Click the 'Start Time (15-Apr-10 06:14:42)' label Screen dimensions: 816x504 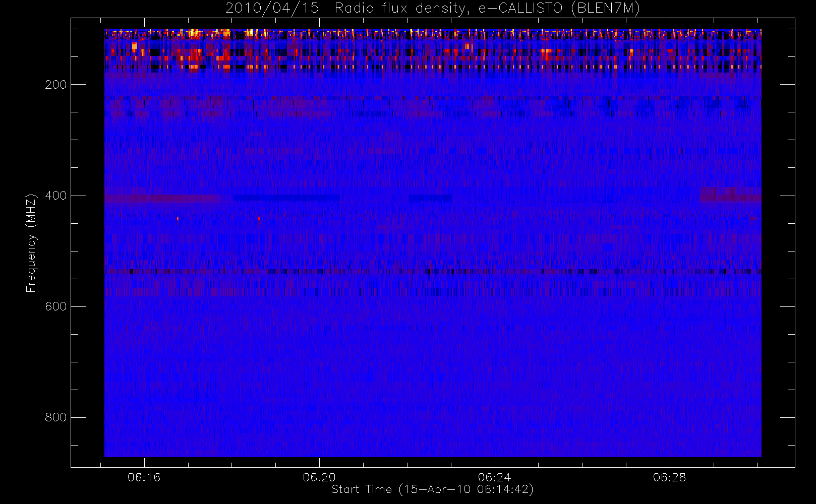pos(432,489)
